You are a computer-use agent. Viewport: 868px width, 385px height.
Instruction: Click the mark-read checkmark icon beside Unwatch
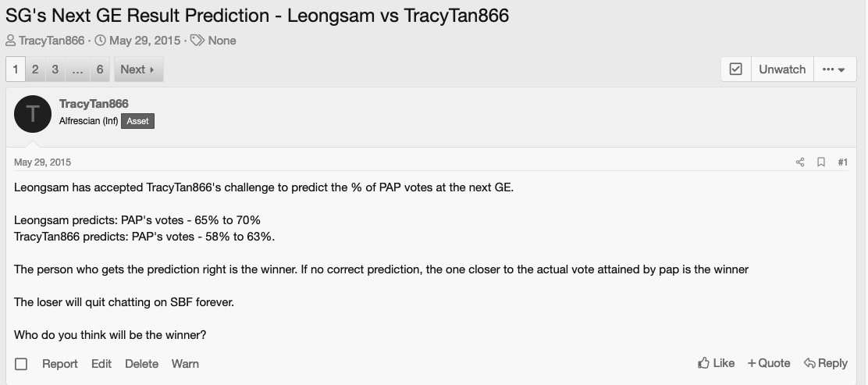point(735,70)
